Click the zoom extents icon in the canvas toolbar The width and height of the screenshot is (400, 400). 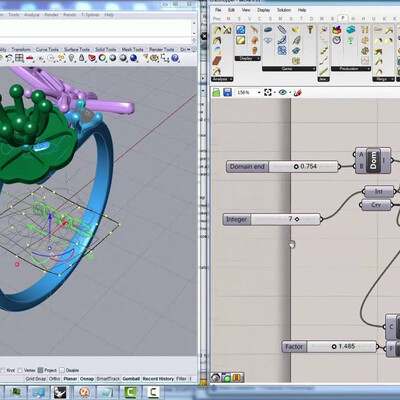268,92
